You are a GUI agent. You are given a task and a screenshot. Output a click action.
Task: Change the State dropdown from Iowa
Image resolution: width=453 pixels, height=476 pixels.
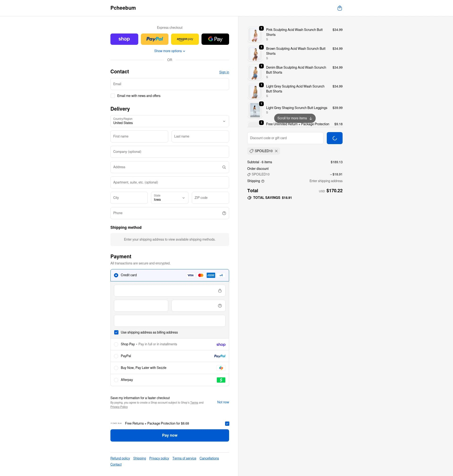pyautogui.click(x=169, y=198)
